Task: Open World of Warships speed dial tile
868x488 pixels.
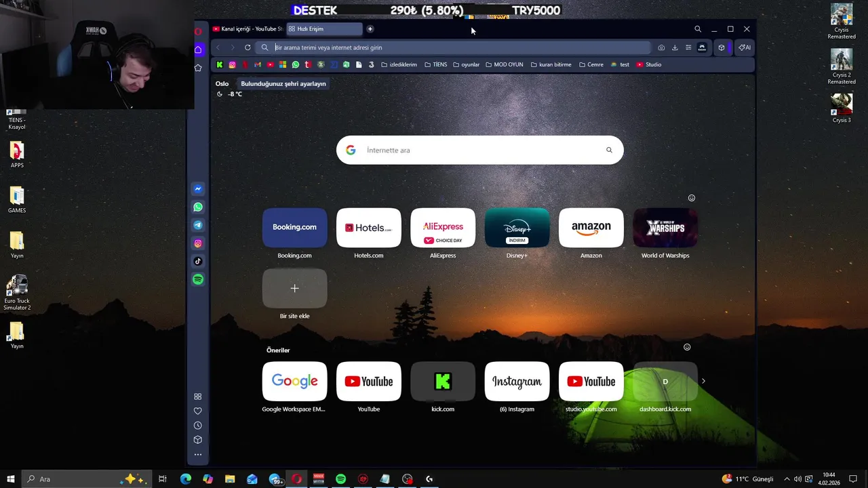Action: (665, 228)
